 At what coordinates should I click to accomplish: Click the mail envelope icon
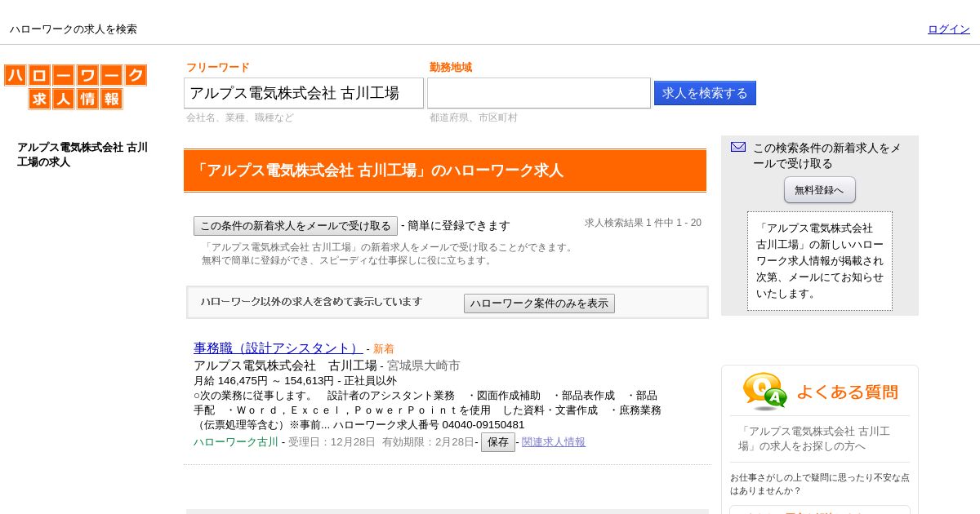click(x=738, y=147)
